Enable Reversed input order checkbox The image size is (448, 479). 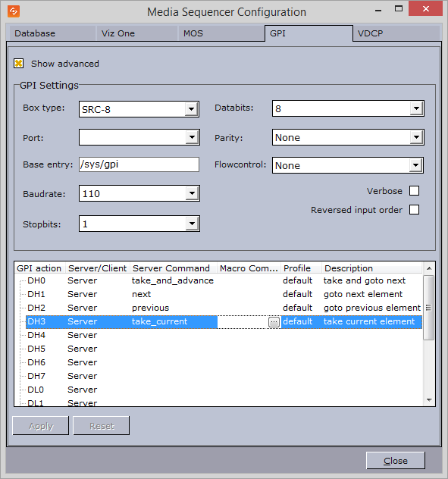(x=414, y=210)
